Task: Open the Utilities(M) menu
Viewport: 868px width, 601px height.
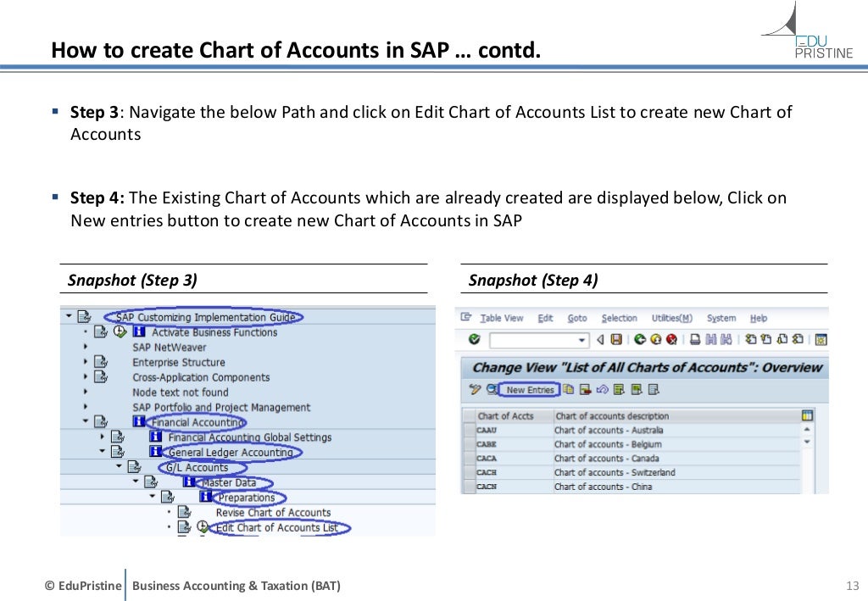Action: [x=671, y=318]
